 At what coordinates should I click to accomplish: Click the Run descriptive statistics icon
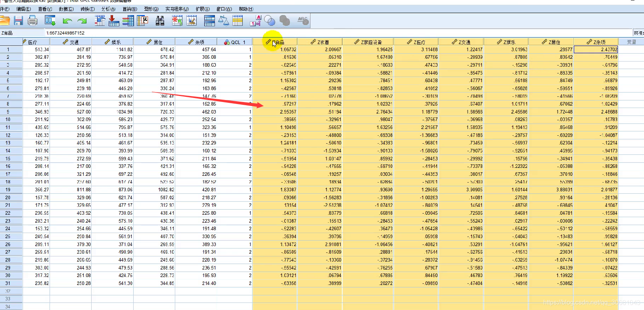coord(142,21)
